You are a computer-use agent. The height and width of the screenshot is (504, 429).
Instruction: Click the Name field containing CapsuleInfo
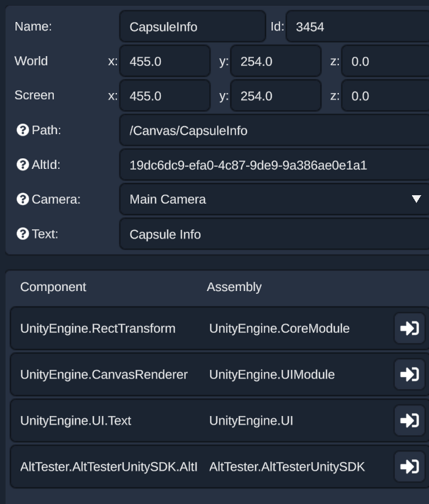[192, 27]
